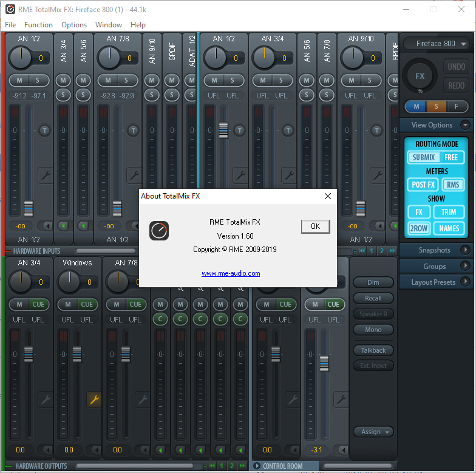476x473 pixels.
Task: Switch routing mode to FREE
Action: (x=450, y=157)
